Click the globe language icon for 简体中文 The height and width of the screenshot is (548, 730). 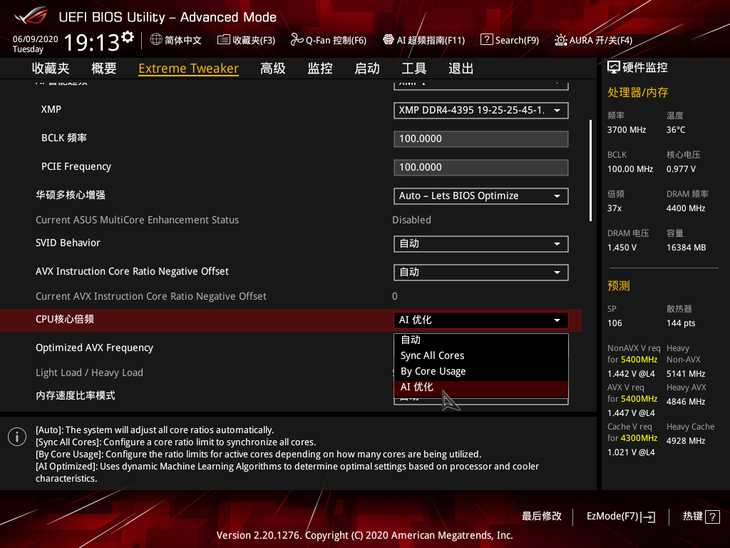click(x=156, y=40)
